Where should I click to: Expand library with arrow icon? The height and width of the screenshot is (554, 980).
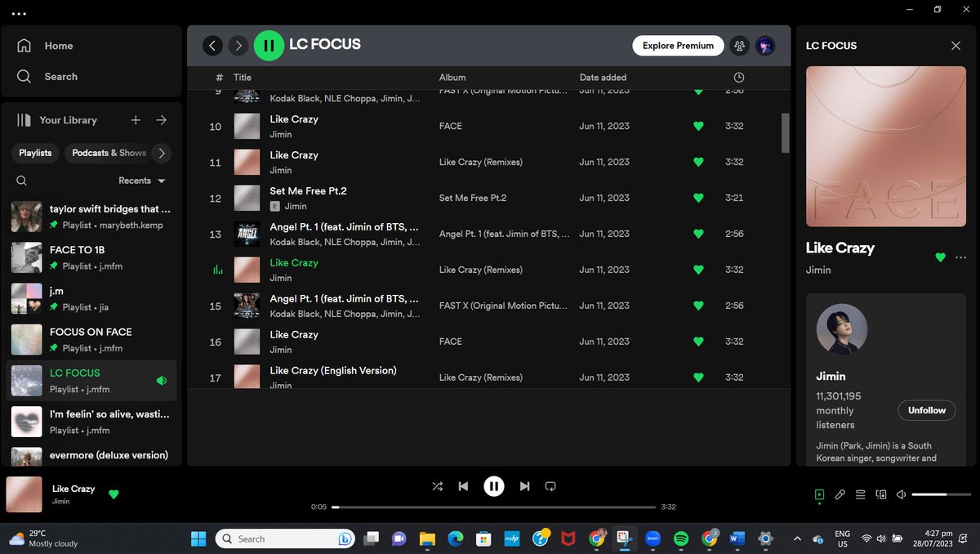(x=161, y=120)
